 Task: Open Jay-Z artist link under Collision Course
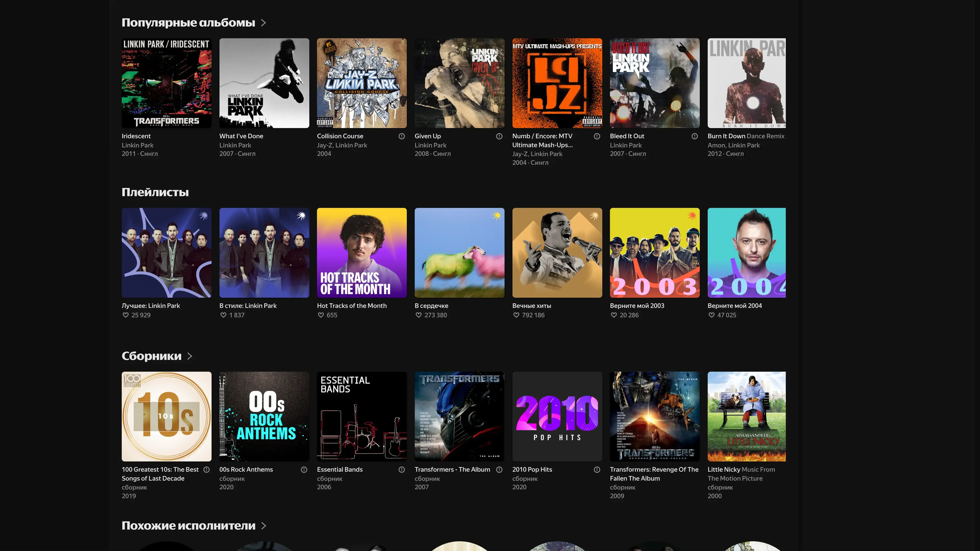pos(324,145)
